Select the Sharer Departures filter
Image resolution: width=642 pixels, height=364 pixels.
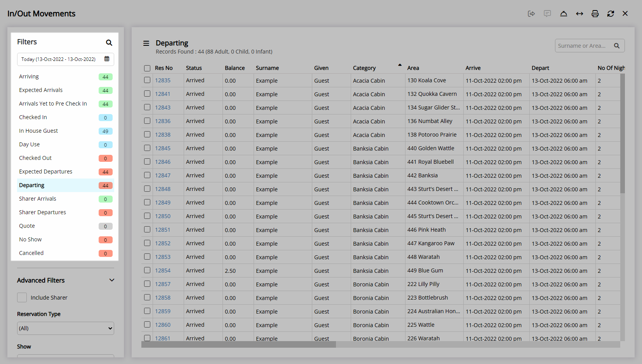click(65, 213)
